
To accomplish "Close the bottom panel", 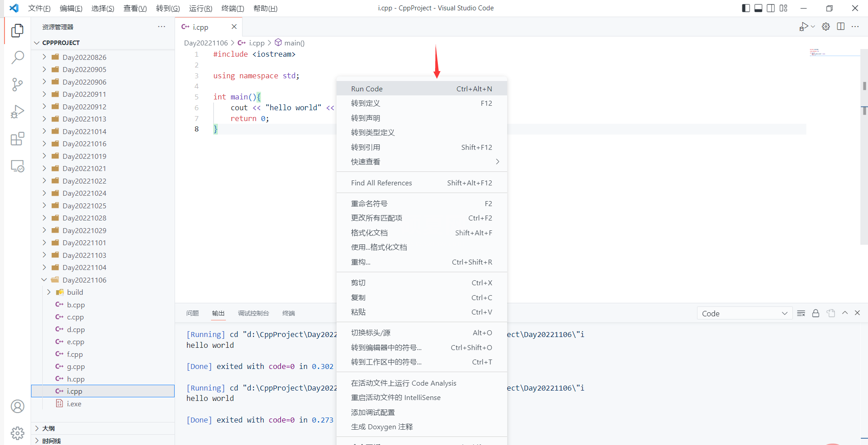I will [857, 313].
